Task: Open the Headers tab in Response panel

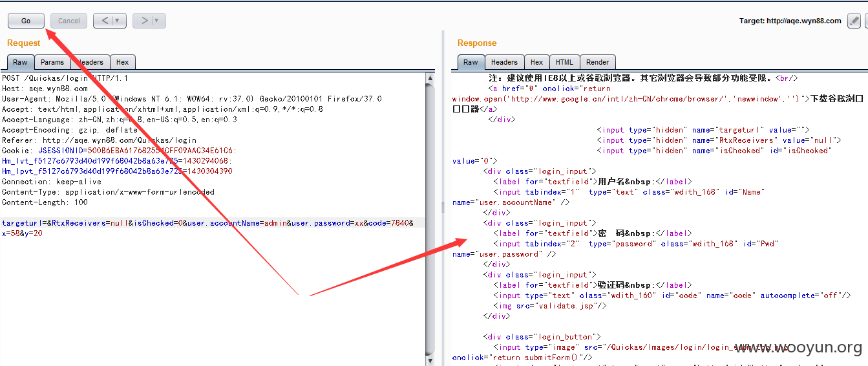Action: 504,62
